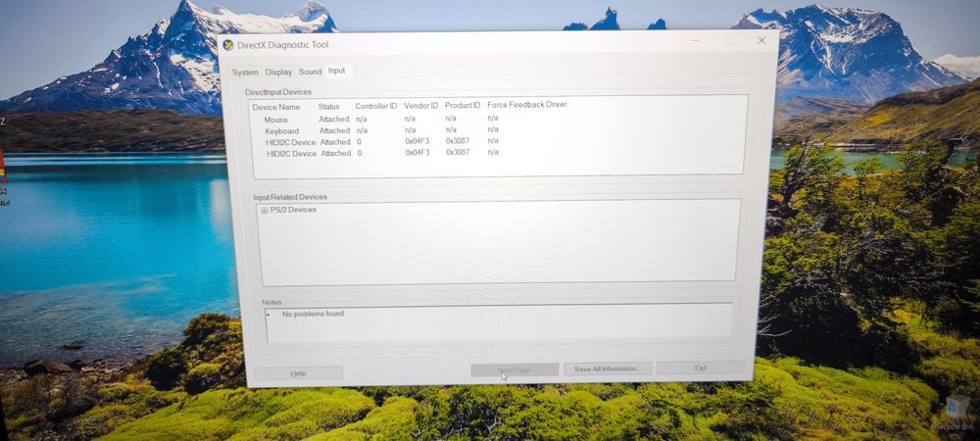Switch to the System tab

pyautogui.click(x=245, y=73)
